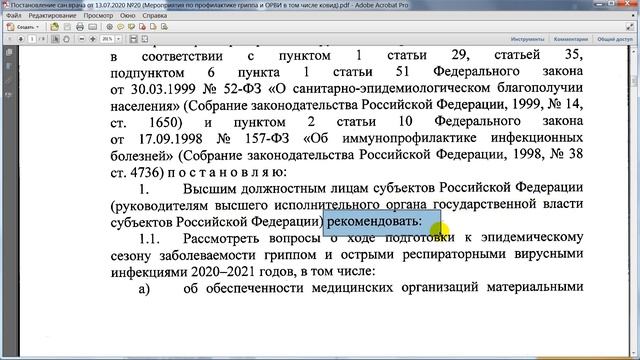Click the fit width scrolling icon
This screenshot has height=360, width=640.
pyautogui.click(x=133, y=39)
